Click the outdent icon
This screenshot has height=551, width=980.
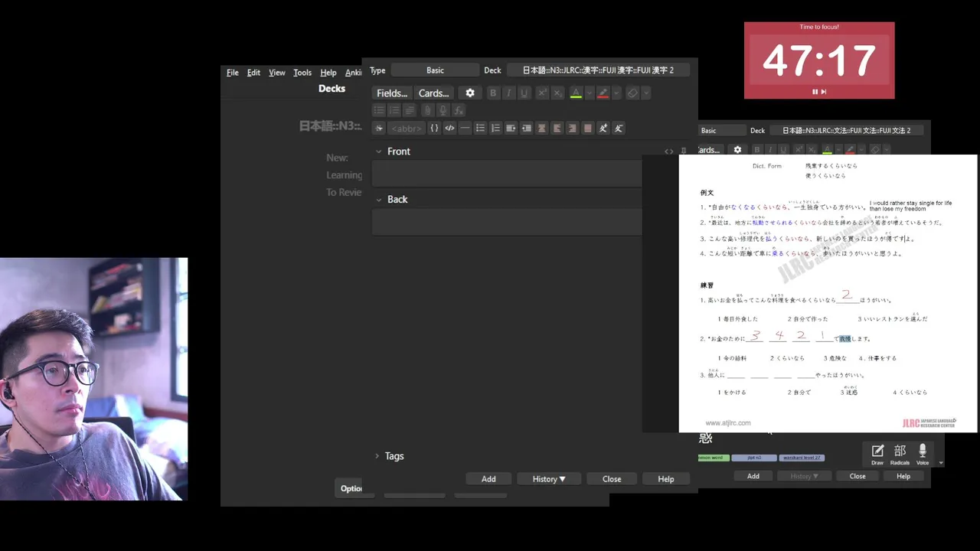526,128
